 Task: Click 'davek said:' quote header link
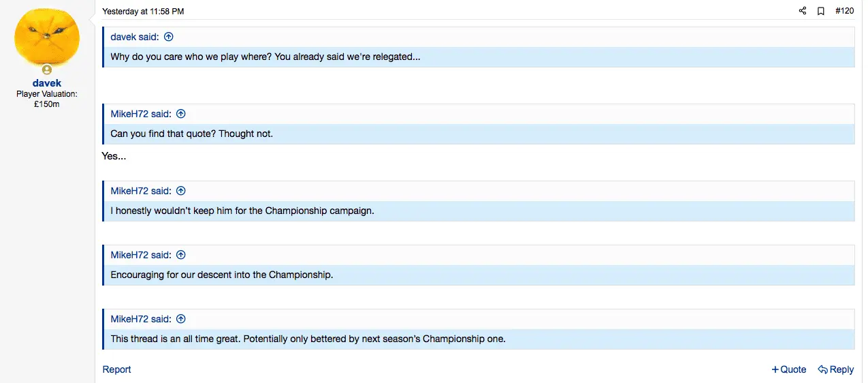[x=135, y=37]
